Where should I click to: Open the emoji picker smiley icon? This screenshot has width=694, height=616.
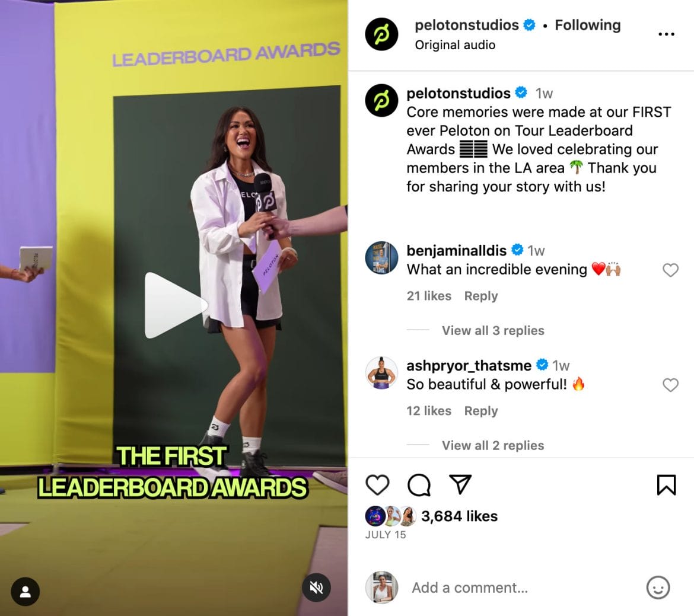658,588
